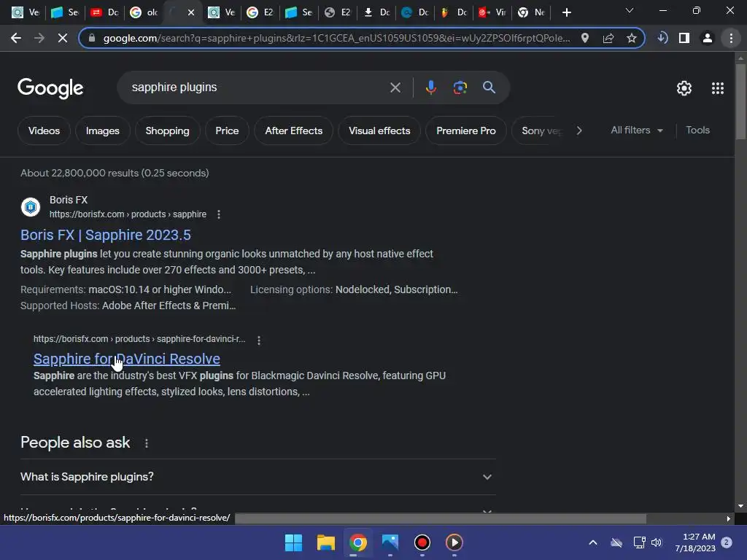Open location permission icon in address bar
Image resolution: width=747 pixels, height=560 pixels.
(x=584, y=38)
